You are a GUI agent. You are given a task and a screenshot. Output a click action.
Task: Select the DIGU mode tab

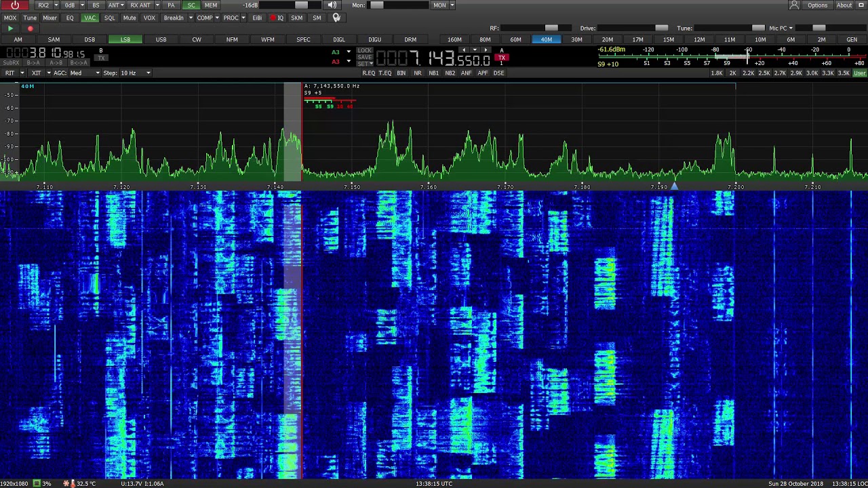pos(374,39)
